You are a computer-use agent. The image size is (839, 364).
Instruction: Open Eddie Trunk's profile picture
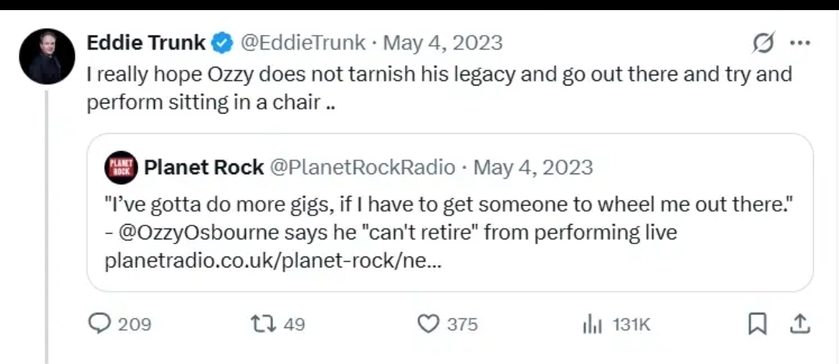pyautogui.click(x=47, y=56)
